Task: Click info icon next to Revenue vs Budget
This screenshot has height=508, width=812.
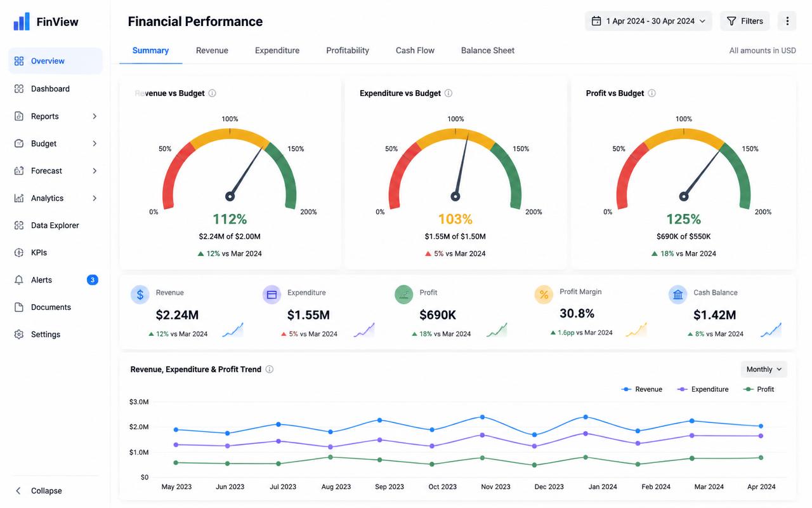Action: click(213, 93)
